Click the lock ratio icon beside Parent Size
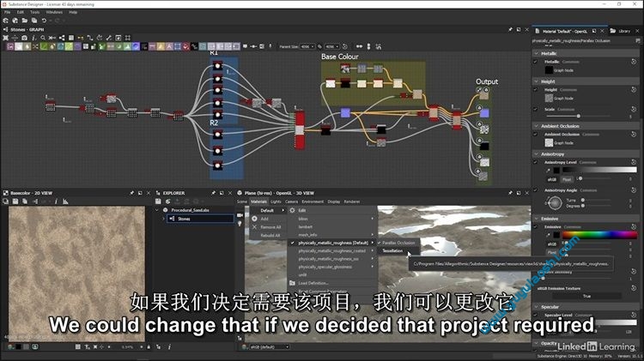644x361 pixels. click(319, 46)
